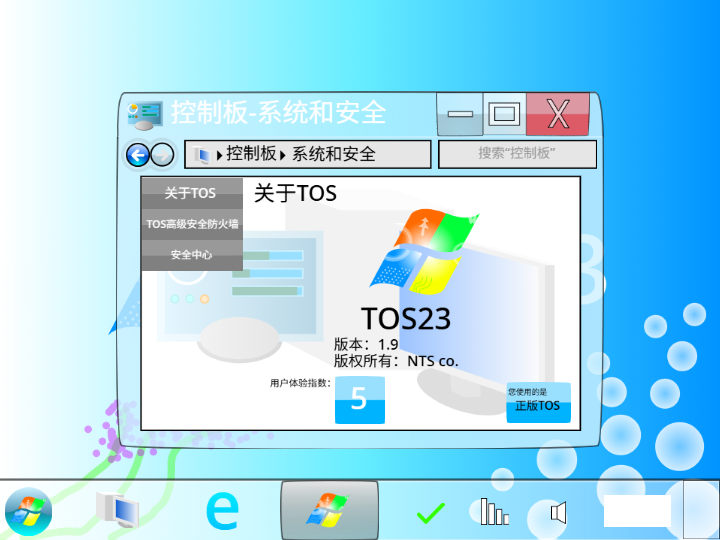Launch the blue e browser icon
Image resolution: width=720 pixels, height=540 pixels.
222,510
